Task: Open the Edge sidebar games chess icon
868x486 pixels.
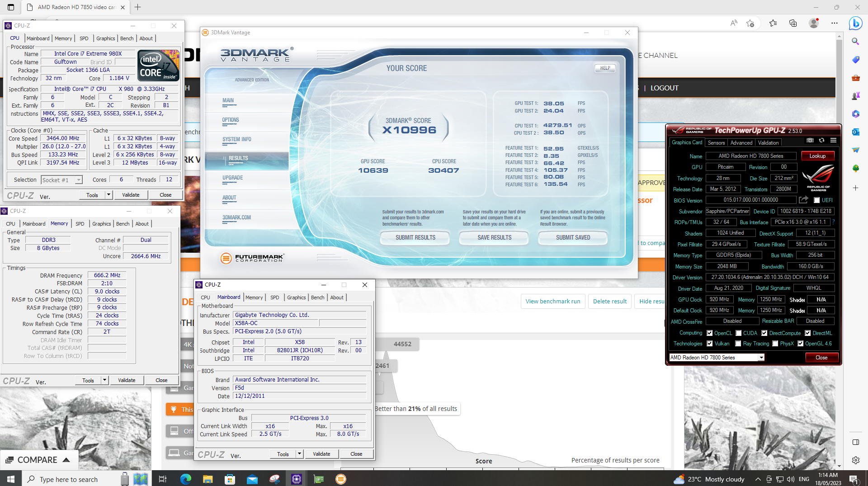Action: coord(855,96)
